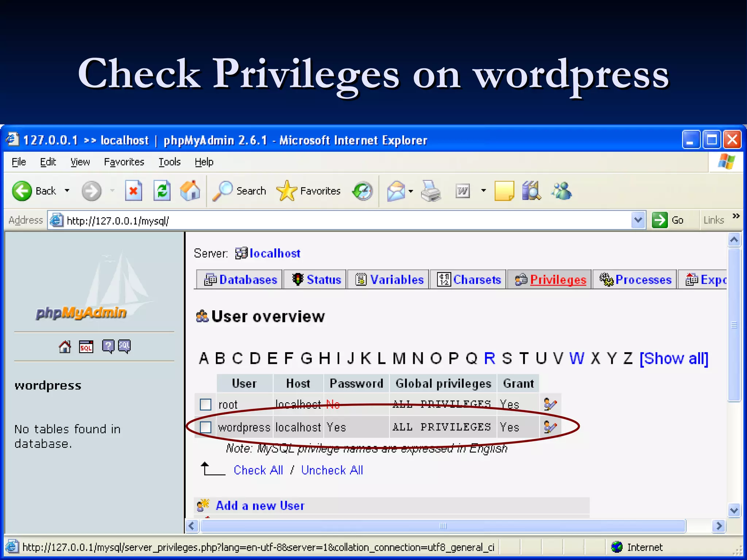Click the Mail envelope icon

click(396, 191)
